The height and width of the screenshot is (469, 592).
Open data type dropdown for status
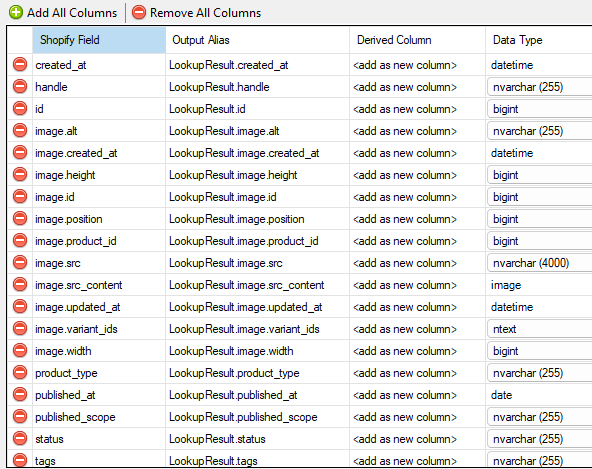[540, 439]
